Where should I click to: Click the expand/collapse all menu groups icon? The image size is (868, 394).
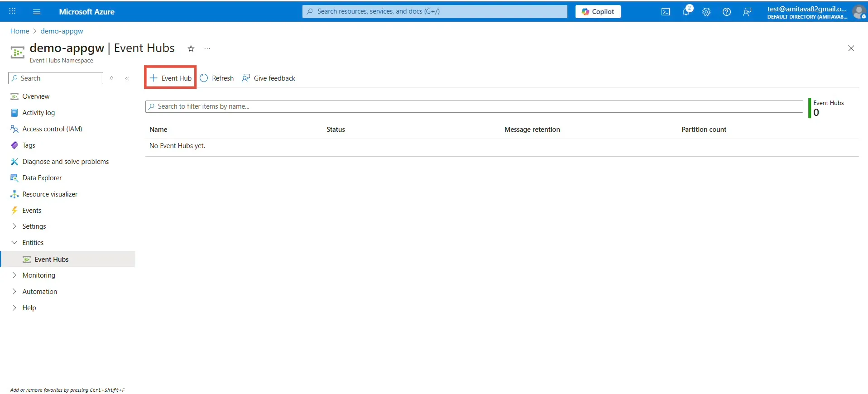pyautogui.click(x=112, y=78)
